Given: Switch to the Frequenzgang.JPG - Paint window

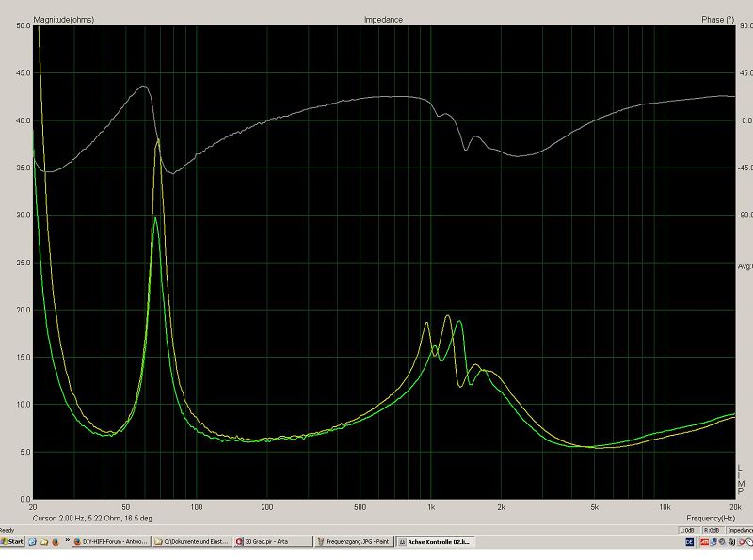Looking at the screenshot, I should 354,542.
